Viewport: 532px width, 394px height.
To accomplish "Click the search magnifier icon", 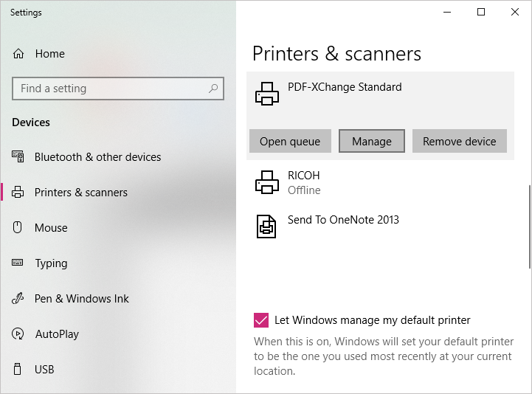I will click(x=213, y=89).
